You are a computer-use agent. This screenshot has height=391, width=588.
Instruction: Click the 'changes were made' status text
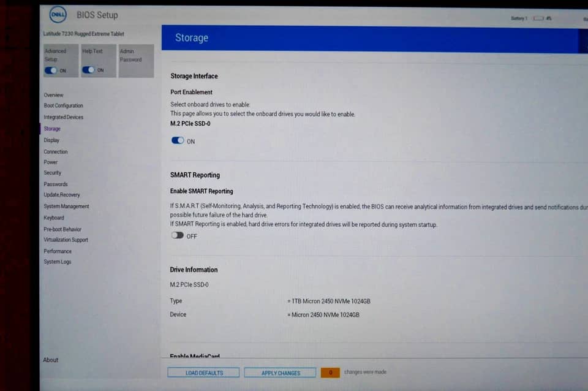(365, 372)
